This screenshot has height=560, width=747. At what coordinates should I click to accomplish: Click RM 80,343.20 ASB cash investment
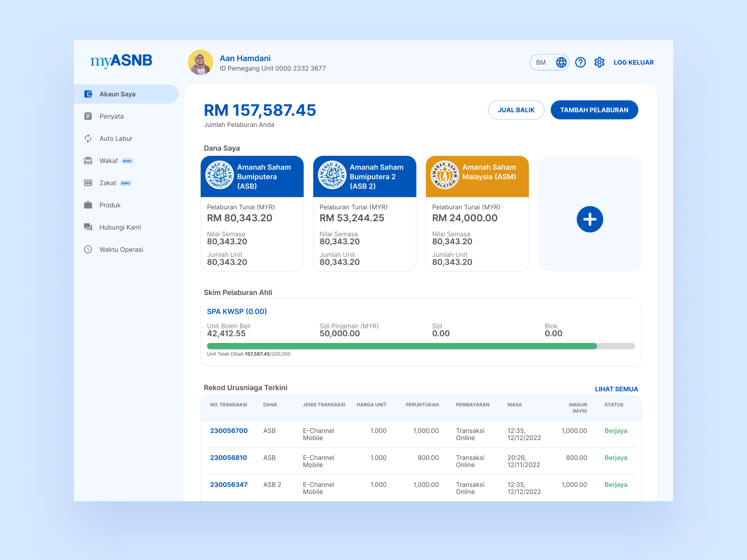pos(240,218)
